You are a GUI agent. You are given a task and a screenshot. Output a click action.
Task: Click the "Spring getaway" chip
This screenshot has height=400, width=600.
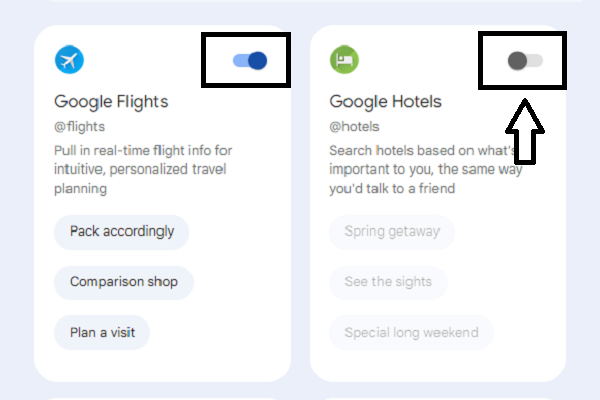pos(392,232)
